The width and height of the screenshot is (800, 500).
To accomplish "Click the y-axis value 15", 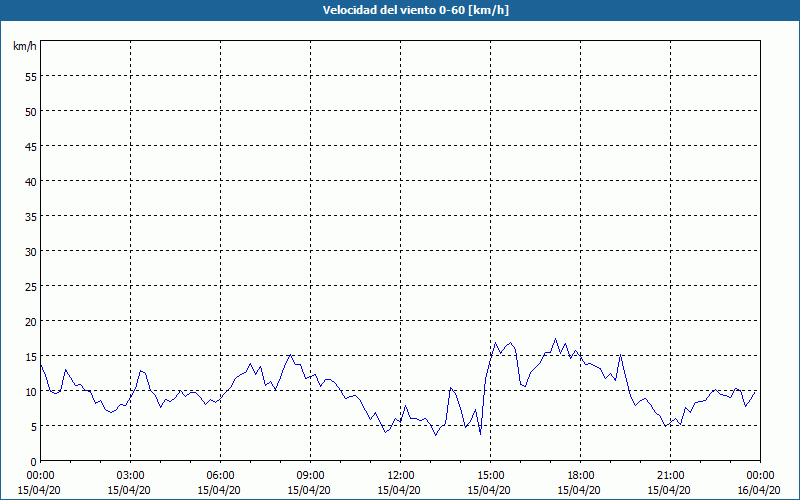I will pyautogui.click(x=31, y=356).
